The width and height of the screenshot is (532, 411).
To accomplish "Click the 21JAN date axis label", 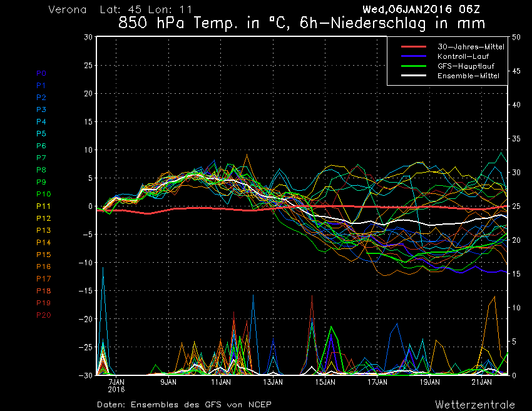I will pyautogui.click(x=482, y=380).
